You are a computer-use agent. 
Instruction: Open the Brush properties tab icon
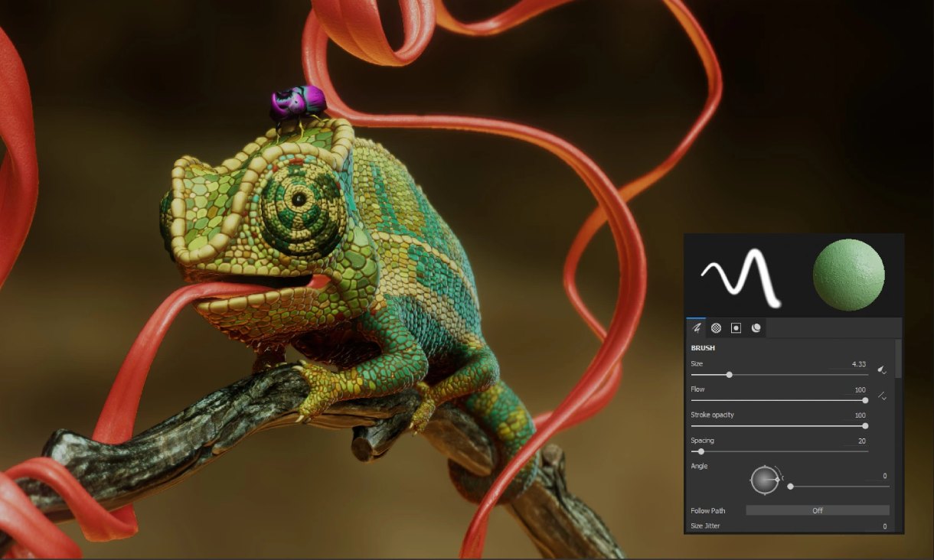pyautogui.click(x=697, y=328)
